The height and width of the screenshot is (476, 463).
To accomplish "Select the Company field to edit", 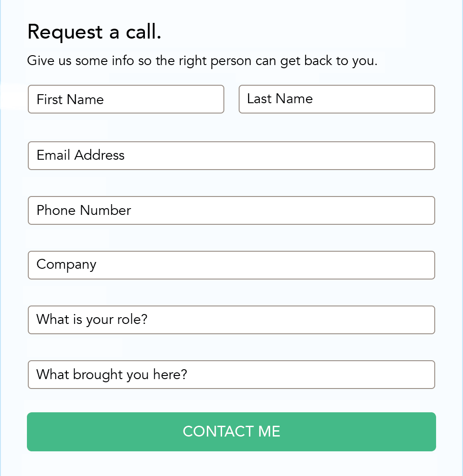I will tap(231, 265).
